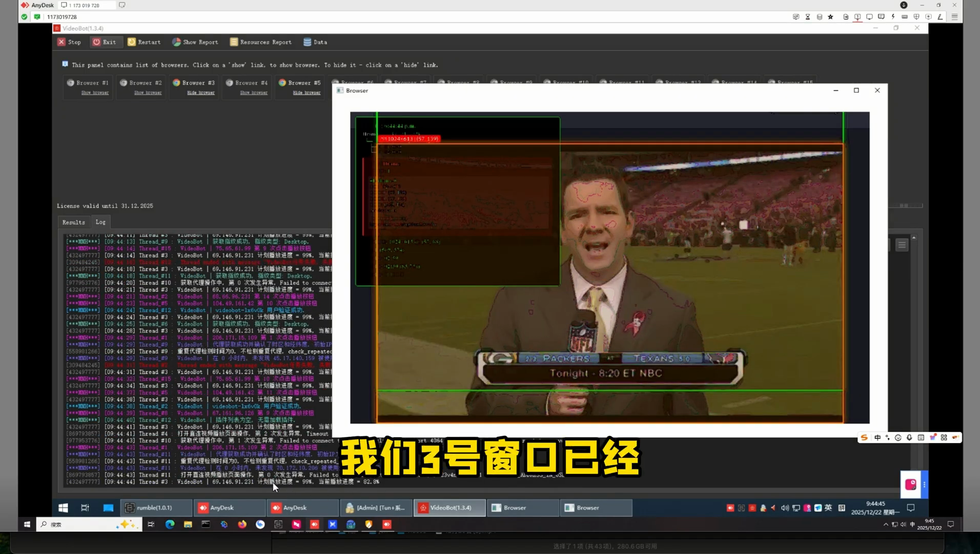Switch to the Log tab
The width and height of the screenshot is (980, 554).
click(100, 222)
